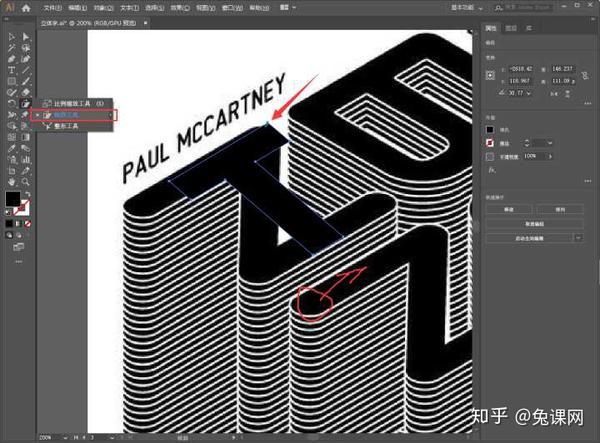Select the Hand tool
This screenshot has height=443, width=600.
coord(11,182)
